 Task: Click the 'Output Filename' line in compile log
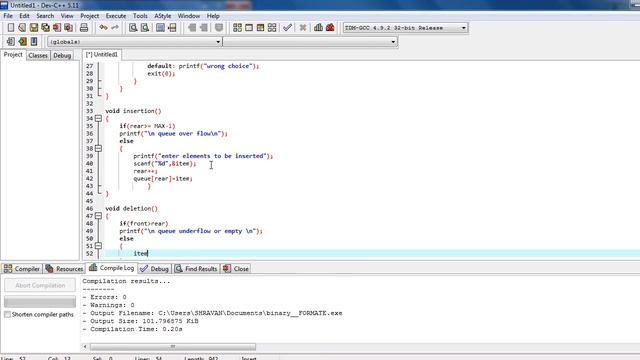[x=212, y=313]
